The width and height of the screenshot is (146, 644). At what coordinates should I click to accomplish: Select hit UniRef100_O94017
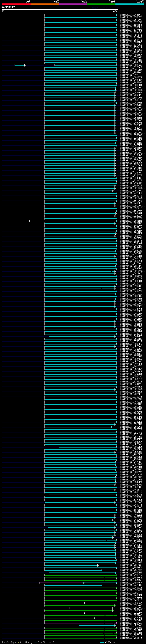pos(131,442)
